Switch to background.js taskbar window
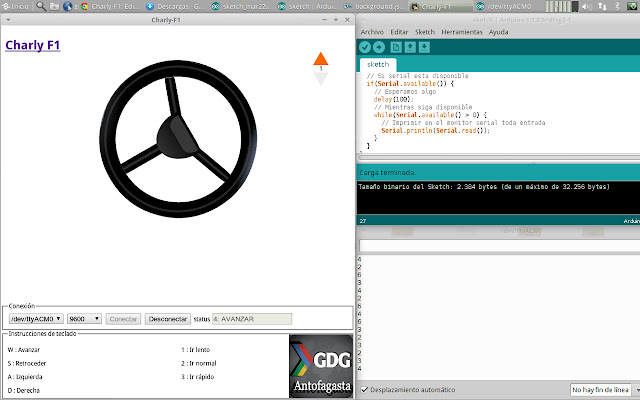This screenshot has height=400, width=640. click(372, 6)
